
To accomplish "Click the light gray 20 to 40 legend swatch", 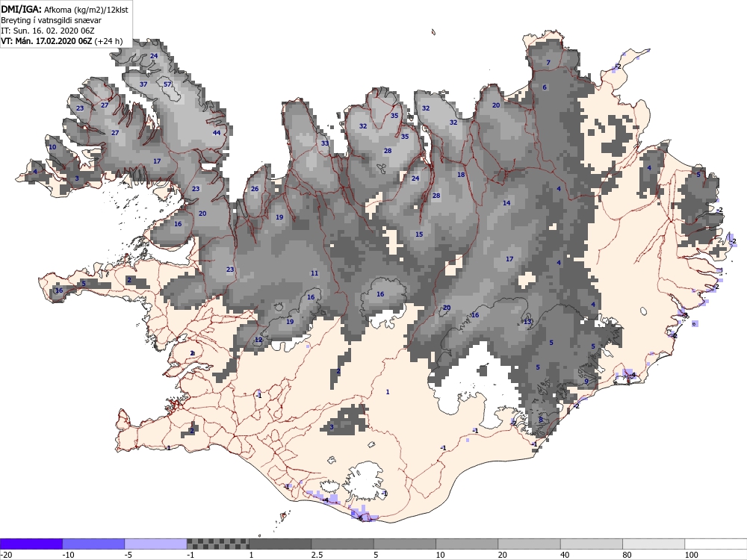I will pos(530,544).
